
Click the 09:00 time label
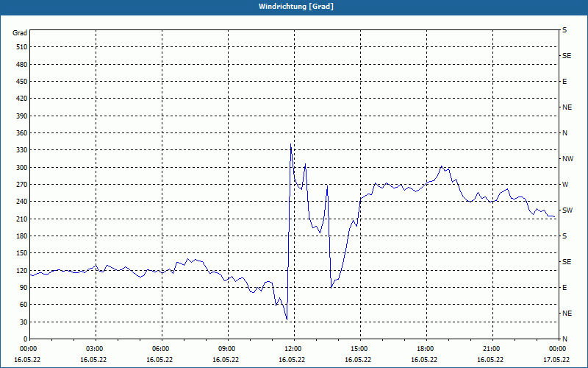[x=226, y=348]
